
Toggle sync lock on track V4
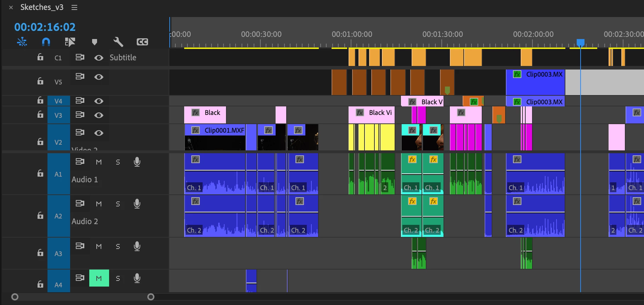coord(80,101)
